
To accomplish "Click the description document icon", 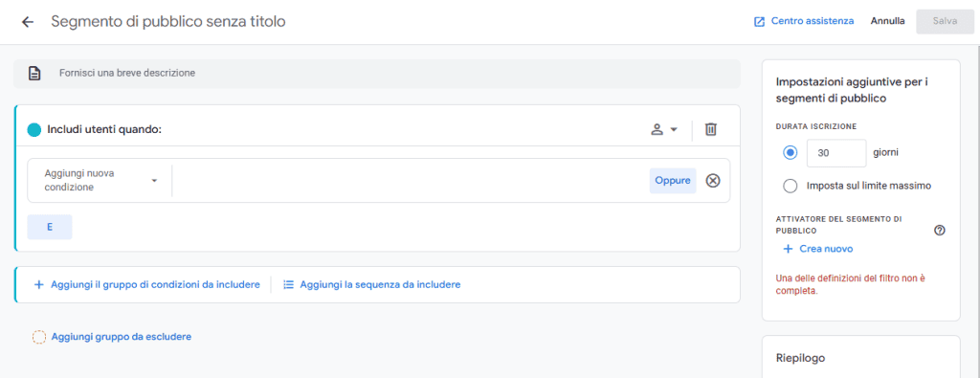I will (x=34, y=73).
